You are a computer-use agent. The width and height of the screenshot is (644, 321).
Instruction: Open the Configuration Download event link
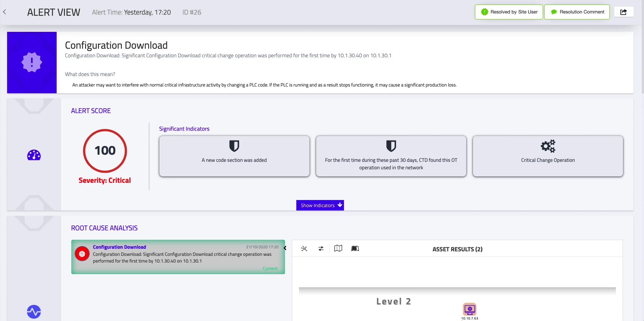119,247
